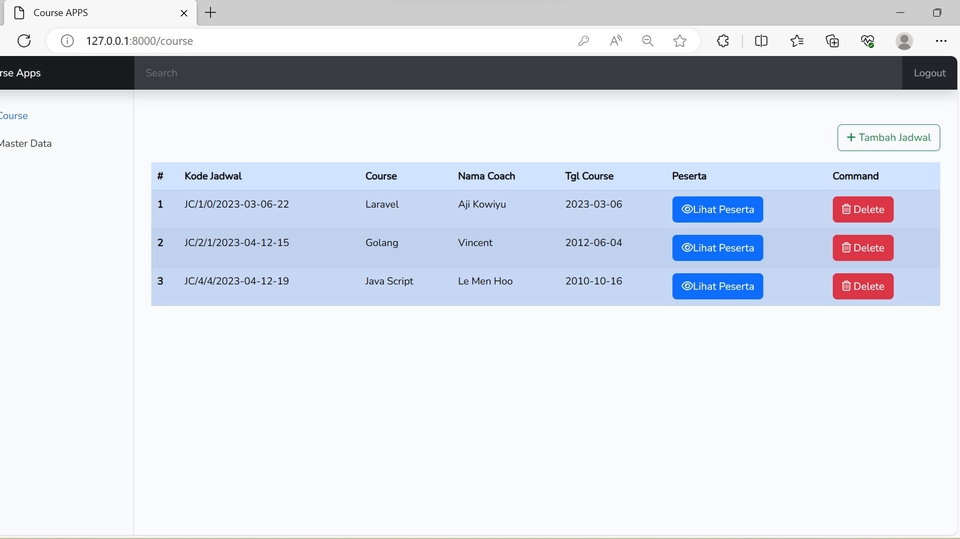Viewport: 960px width, 539px height.
Task: Focus the Search field in navbar
Action: point(517,73)
